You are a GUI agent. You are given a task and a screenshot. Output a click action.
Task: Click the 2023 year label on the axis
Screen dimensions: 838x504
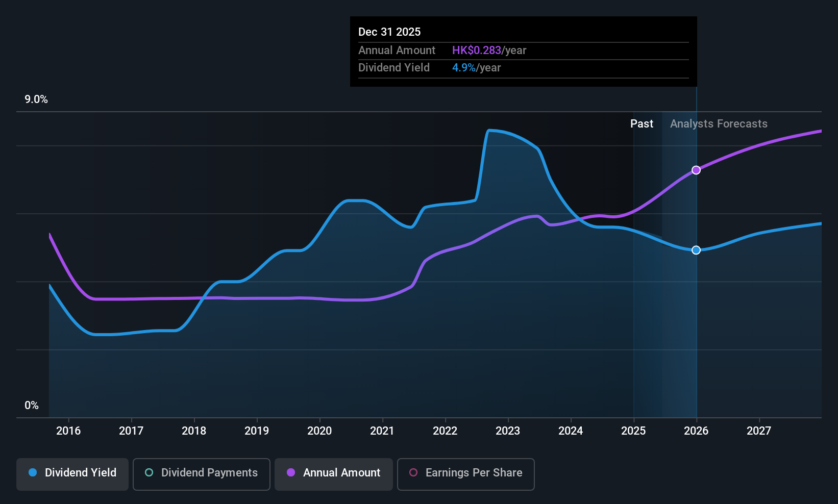pyautogui.click(x=508, y=431)
